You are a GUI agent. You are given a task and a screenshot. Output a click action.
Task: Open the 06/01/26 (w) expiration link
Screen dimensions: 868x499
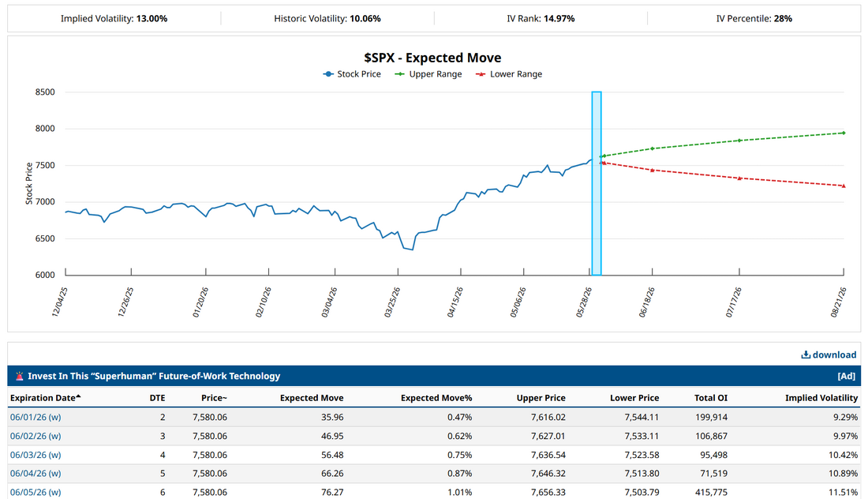[x=36, y=417]
